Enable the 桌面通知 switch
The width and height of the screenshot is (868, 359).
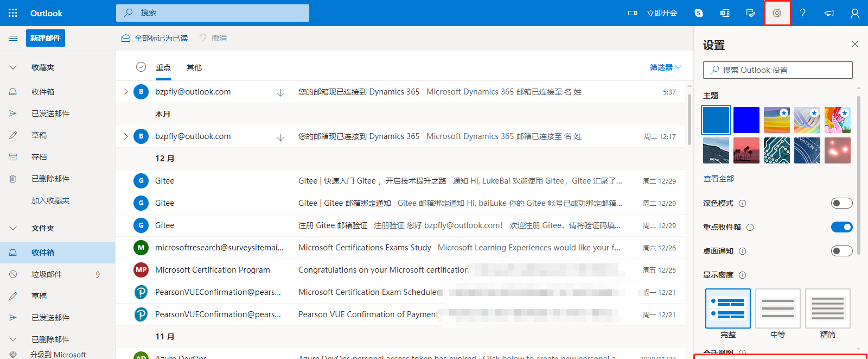842,251
